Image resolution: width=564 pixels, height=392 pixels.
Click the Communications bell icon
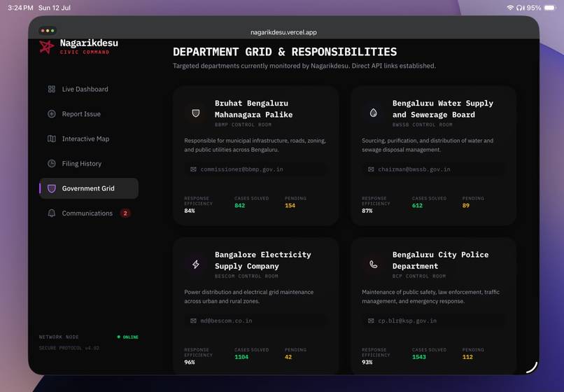pyautogui.click(x=52, y=213)
